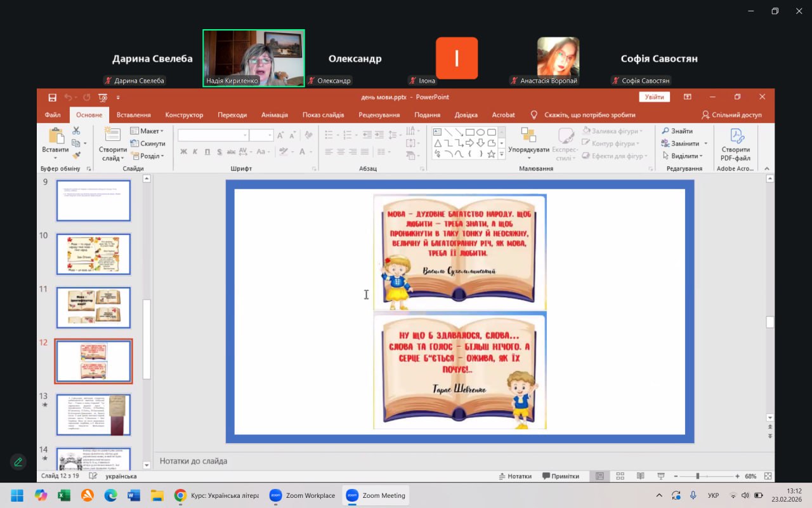
Task: Click the Спільний доступ share button
Action: coord(731,115)
